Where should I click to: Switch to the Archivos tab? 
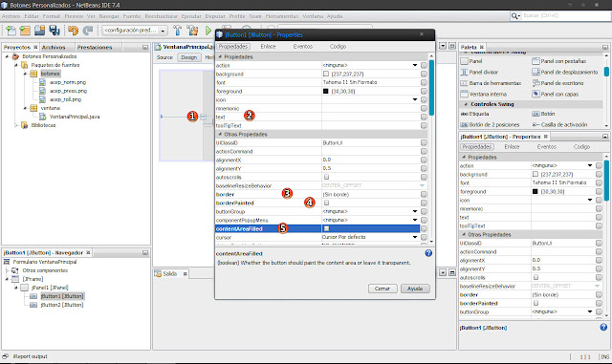click(x=54, y=47)
